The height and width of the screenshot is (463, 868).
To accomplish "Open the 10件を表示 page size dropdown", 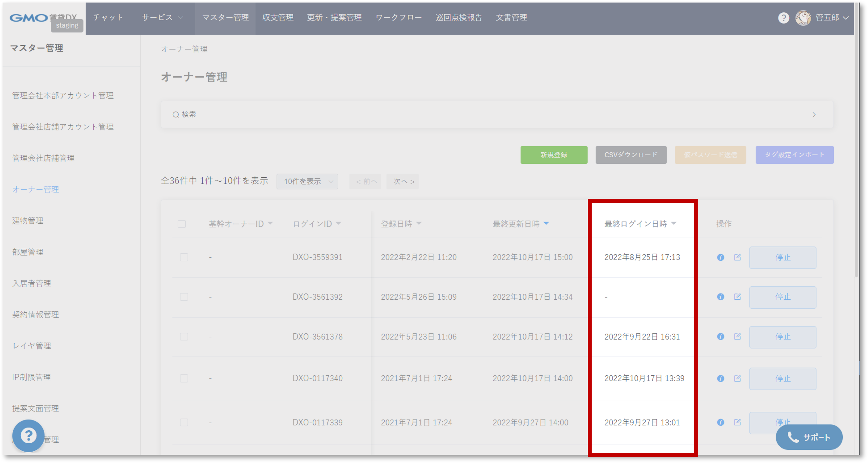I will tap(307, 181).
